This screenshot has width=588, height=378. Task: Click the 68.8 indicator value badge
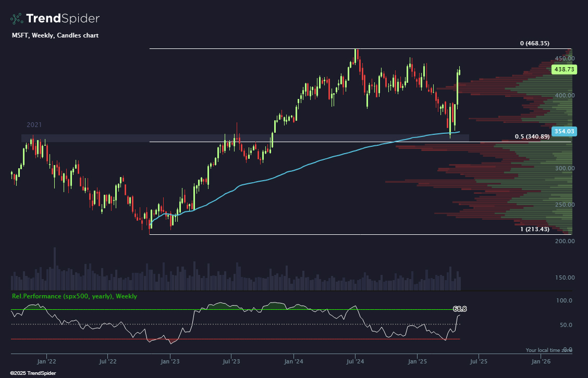click(460, 309)
